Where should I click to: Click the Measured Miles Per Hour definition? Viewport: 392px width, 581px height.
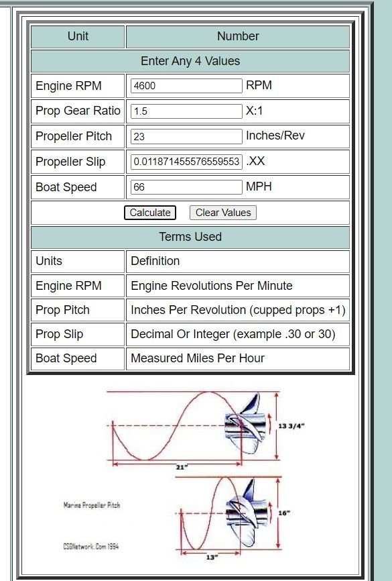197,358
